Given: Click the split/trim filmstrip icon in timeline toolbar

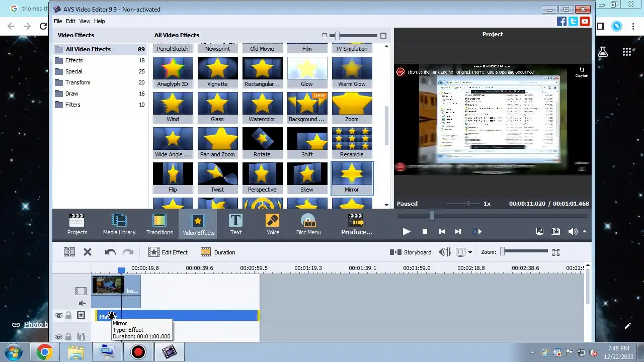Looking at the screenshot, I should (69, 252).
